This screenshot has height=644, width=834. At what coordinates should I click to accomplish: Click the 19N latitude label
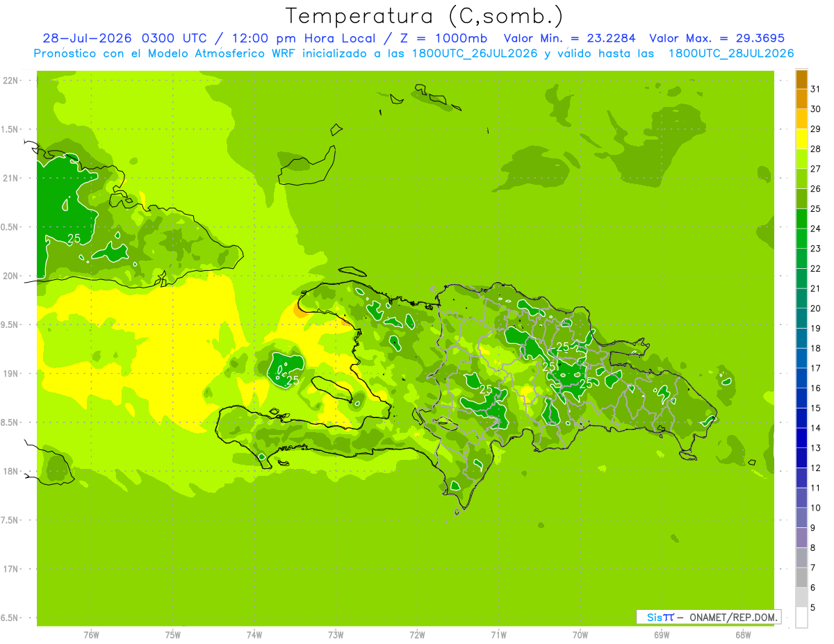(11, 374)
